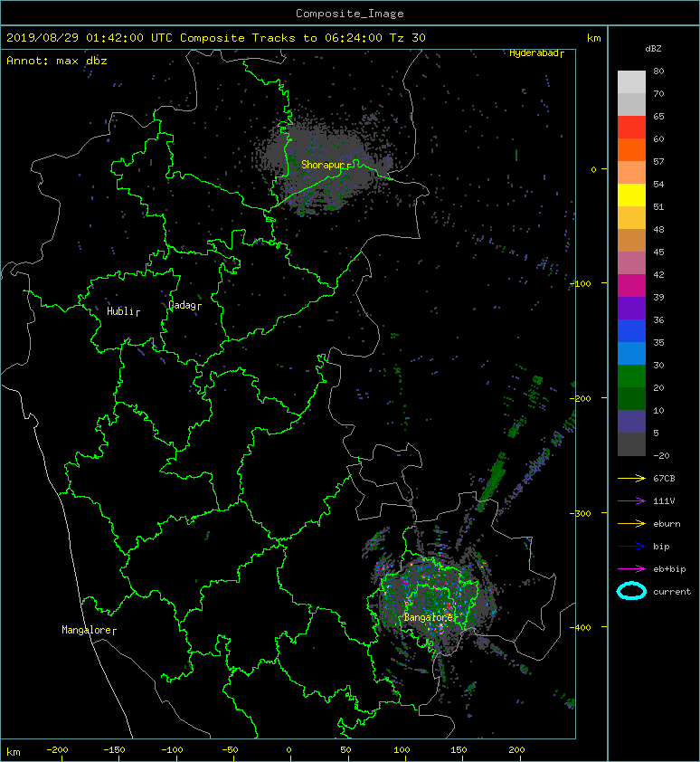Click the eburn arrow legend icon

pos(631,524)
